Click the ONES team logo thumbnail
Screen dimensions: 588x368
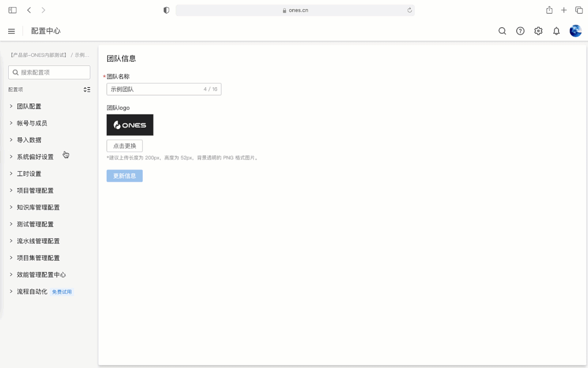(130, 125)
